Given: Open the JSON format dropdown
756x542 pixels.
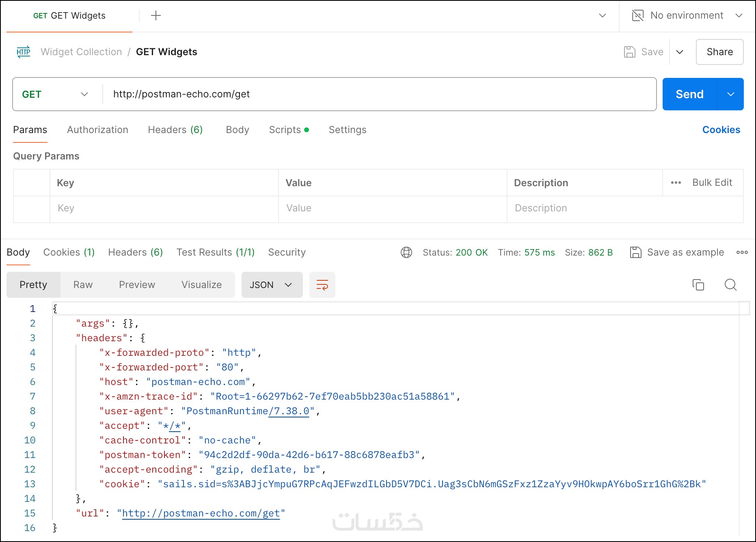Looking at the screenshot, I should (x=272, y=285).
